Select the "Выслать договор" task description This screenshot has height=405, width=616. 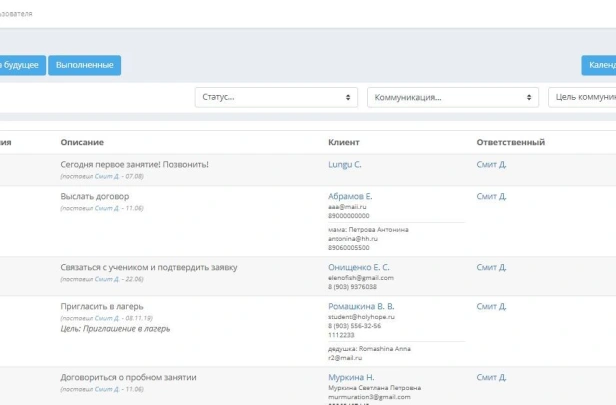95,197
